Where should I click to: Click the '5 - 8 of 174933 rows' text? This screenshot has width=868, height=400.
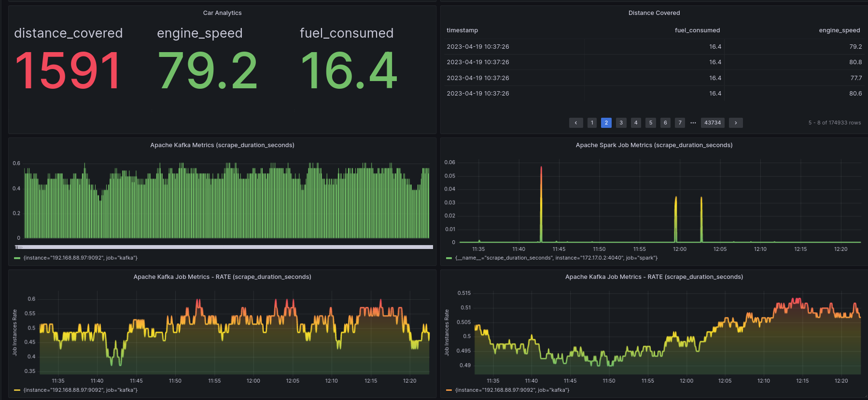(x=835, y=123)
